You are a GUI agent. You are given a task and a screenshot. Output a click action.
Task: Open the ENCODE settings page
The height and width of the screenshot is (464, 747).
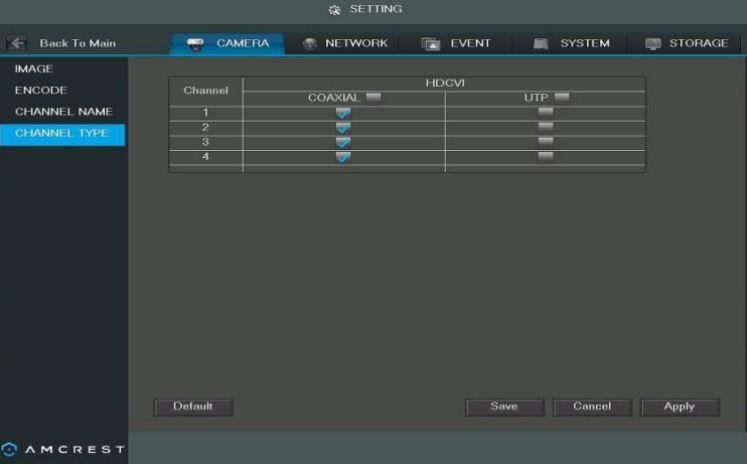[41, 91]
